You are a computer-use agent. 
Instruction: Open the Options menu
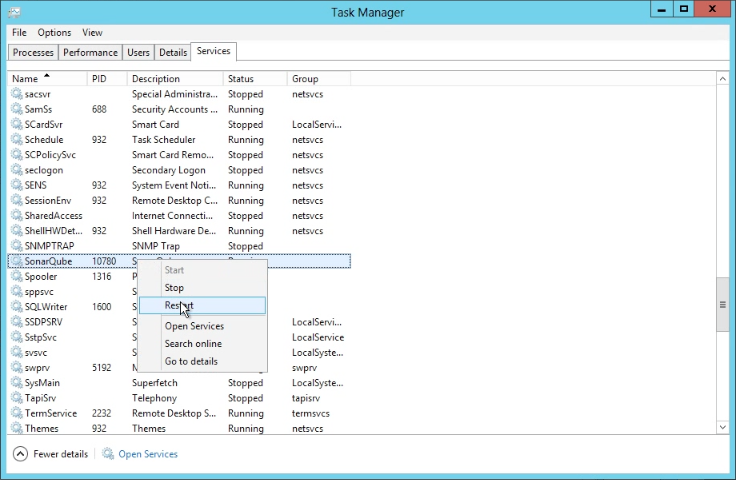[54, 32]
